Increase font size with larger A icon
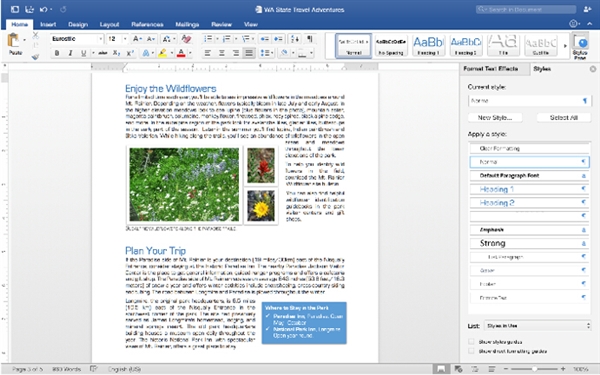Image resolution: width=600 pixels, height=375 pixels. pos(137,39)
